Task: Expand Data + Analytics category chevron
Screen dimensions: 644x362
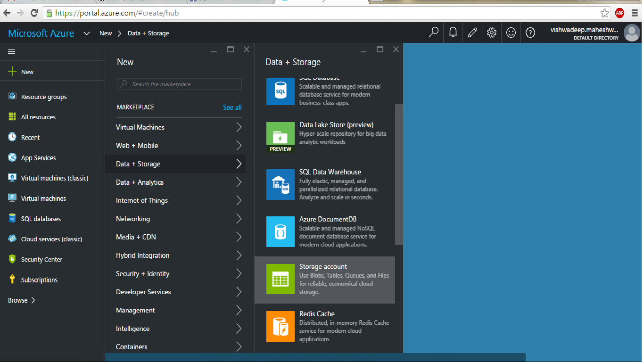Action: [239, 182]
